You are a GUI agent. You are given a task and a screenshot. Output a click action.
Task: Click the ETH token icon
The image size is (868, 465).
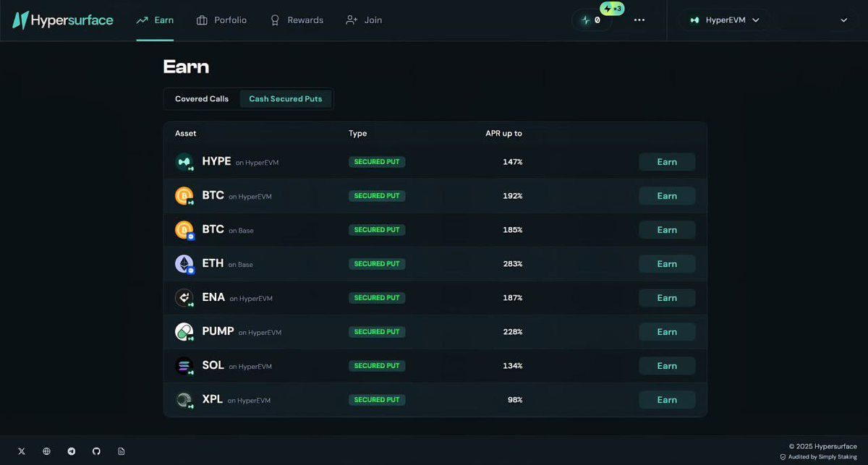tap(184, 264)
